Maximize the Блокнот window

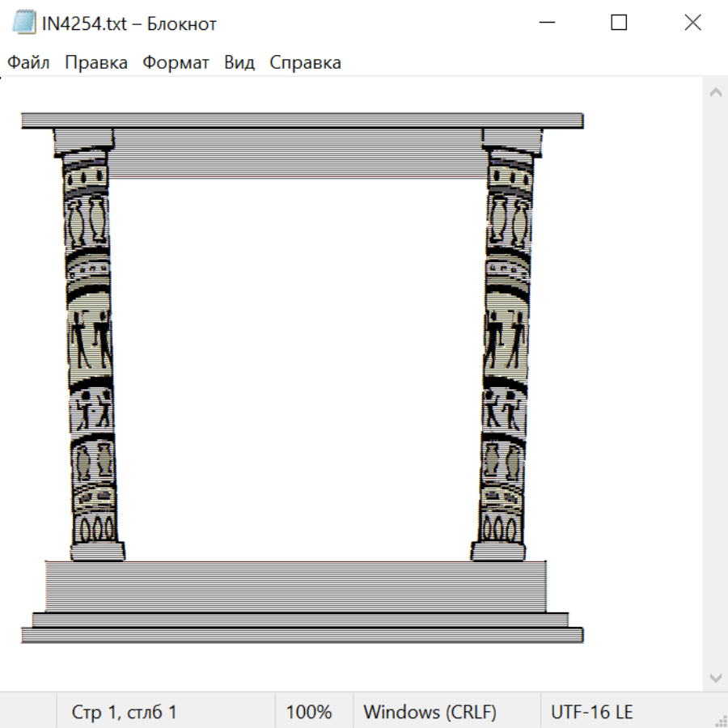619,23
